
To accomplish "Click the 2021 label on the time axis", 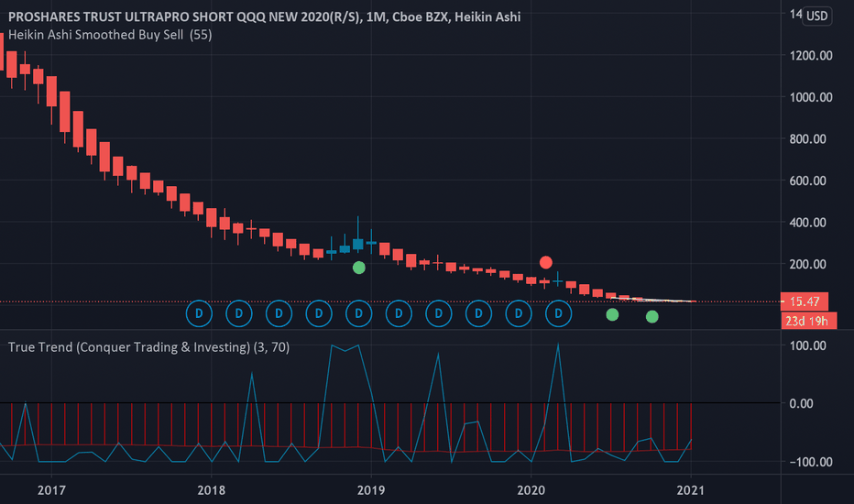I will (x=691, y=490).
